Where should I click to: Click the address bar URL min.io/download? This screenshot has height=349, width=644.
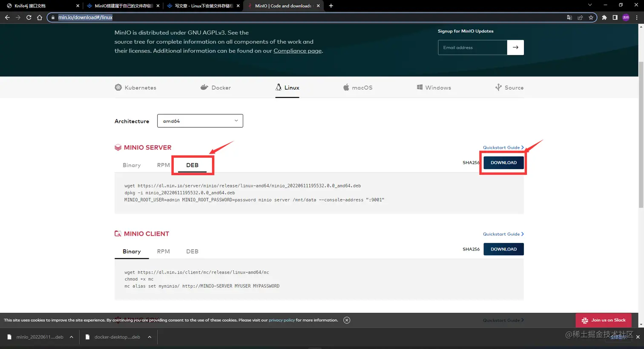(85, 17)
